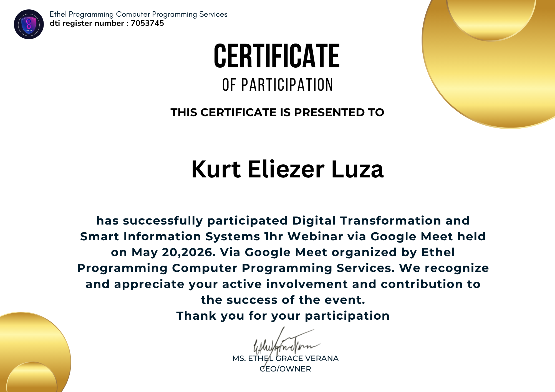
Task: Click the large CERTIFICATE heading
Action: pyautogui.click(x=277, y=56)
